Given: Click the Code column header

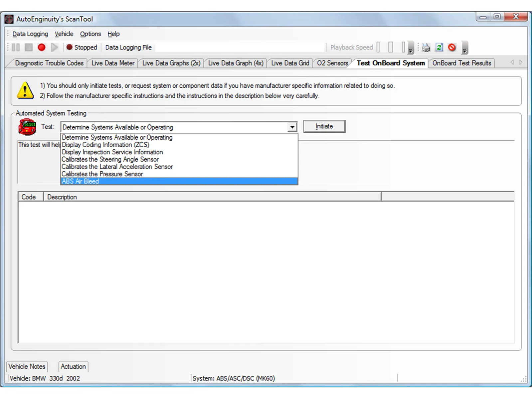Looking at the screenshot, I should coord(31,197).
